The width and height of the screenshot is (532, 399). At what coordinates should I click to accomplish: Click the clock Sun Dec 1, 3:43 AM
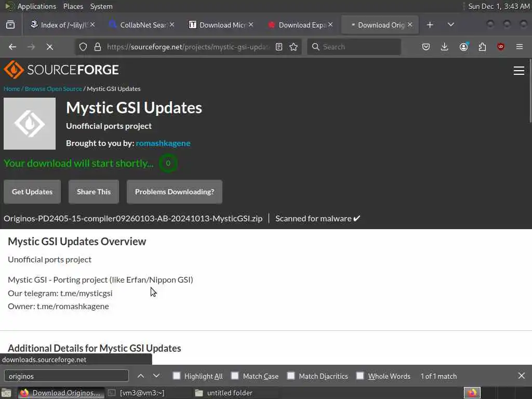pos(499,6)
